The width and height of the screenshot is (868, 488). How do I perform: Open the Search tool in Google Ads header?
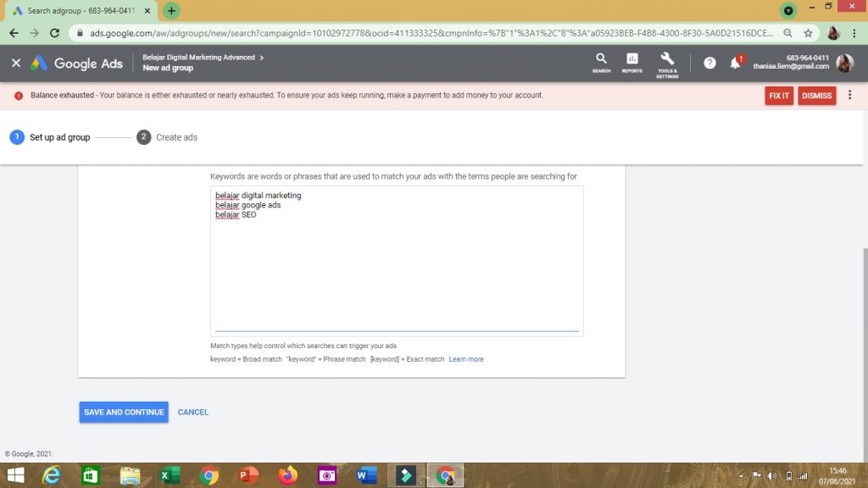point(601,63)
